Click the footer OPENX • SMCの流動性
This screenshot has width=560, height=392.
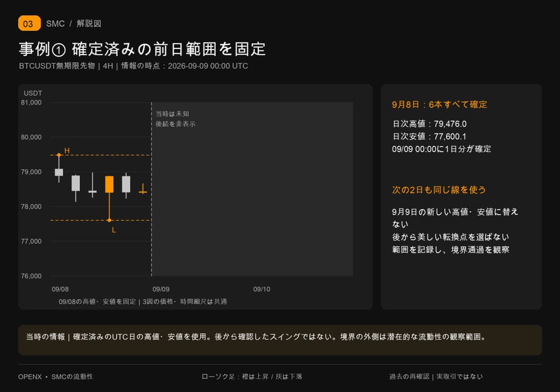click(x=56, y=376)
